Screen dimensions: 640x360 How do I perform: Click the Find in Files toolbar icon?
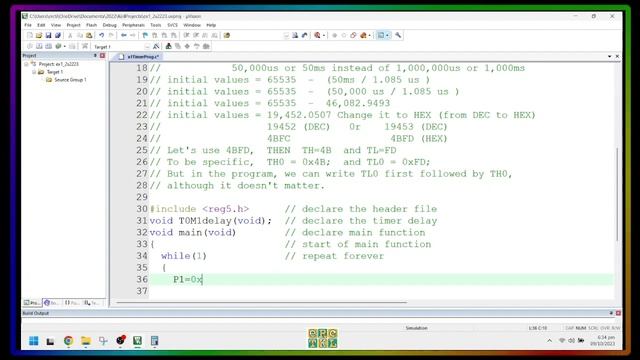click(x=227, y=36)
